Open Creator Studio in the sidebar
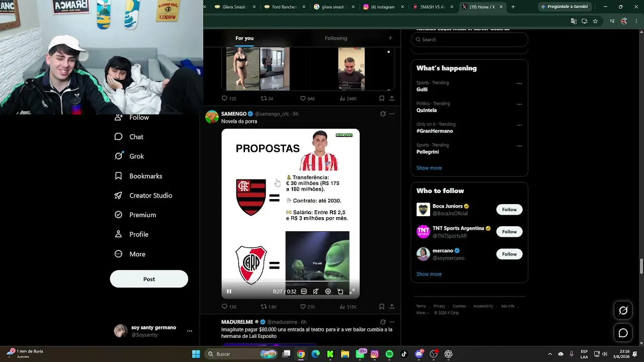Screen dimensions: 644x362 (143, 196)
